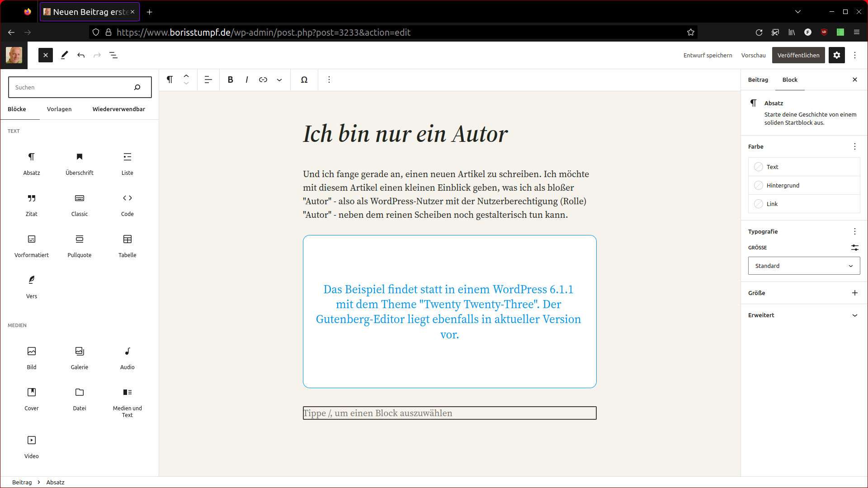
Task: Switch to the Block sidebar tab
Action: (790, 80)
